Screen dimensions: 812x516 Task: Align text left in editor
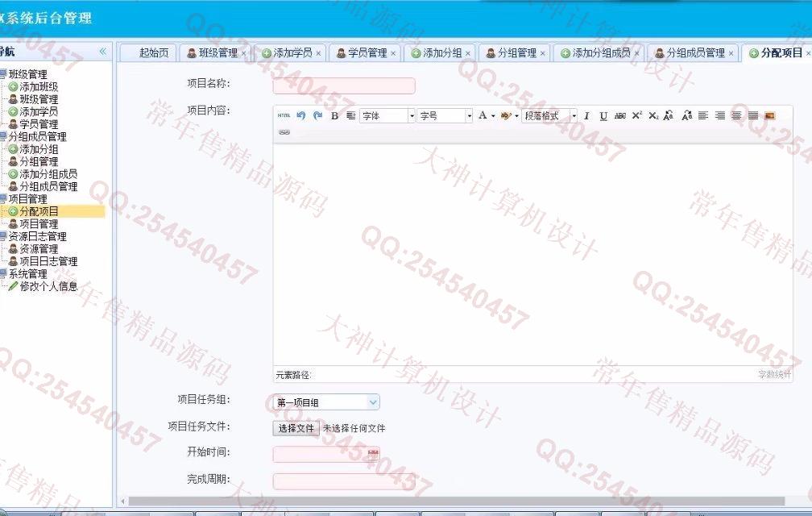pos(703,115)
